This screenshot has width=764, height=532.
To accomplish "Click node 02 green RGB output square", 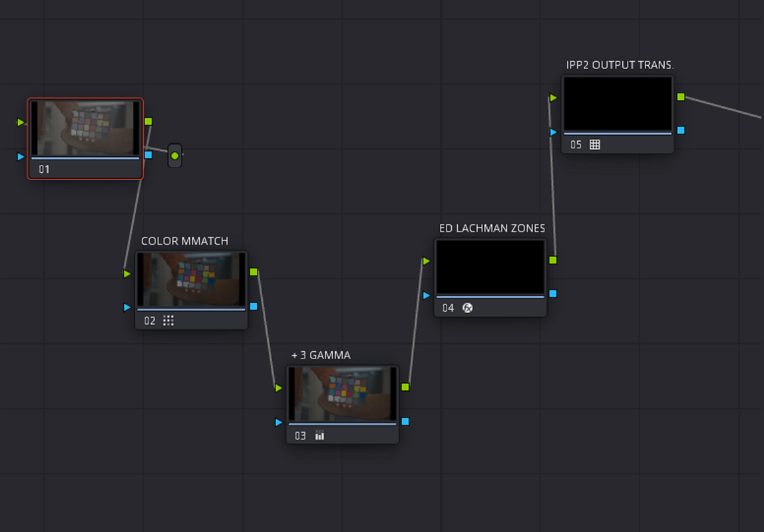I will (x=254, y=272).
